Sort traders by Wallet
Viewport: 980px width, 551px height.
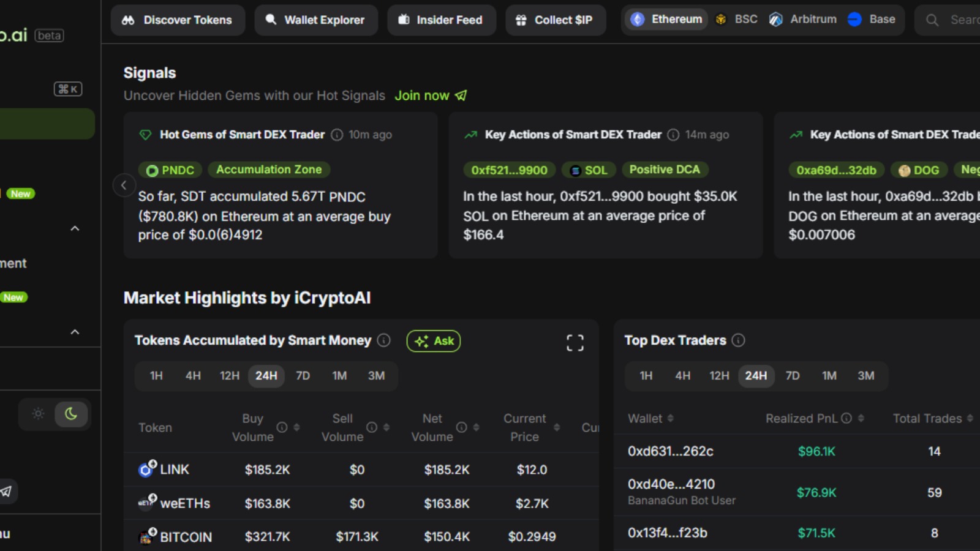point(671,418)
